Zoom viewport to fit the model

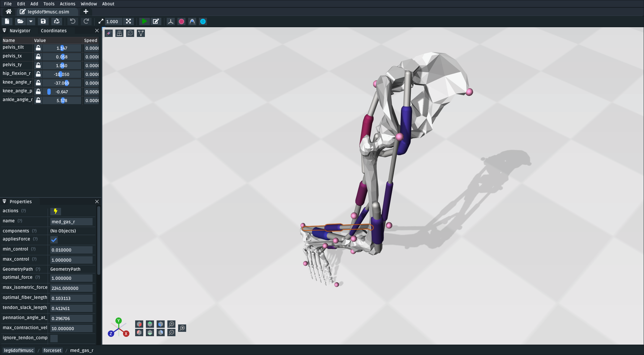pos(128,21)
